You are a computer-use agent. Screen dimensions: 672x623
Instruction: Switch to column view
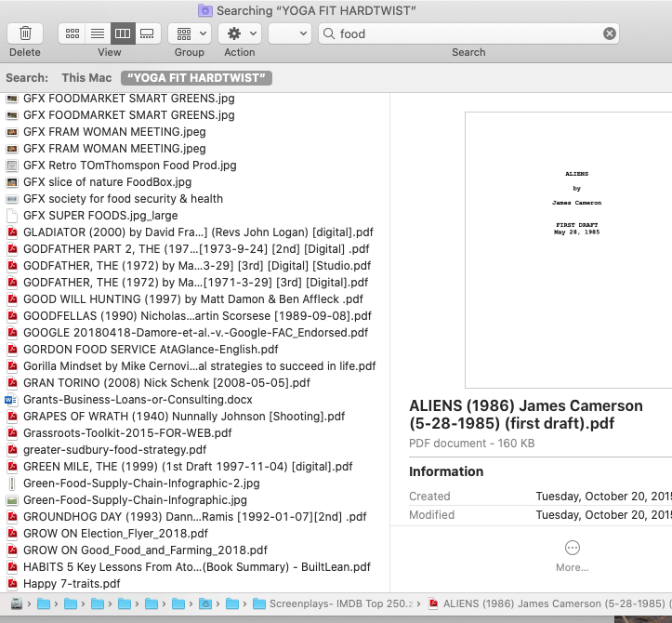pos(123,33)
